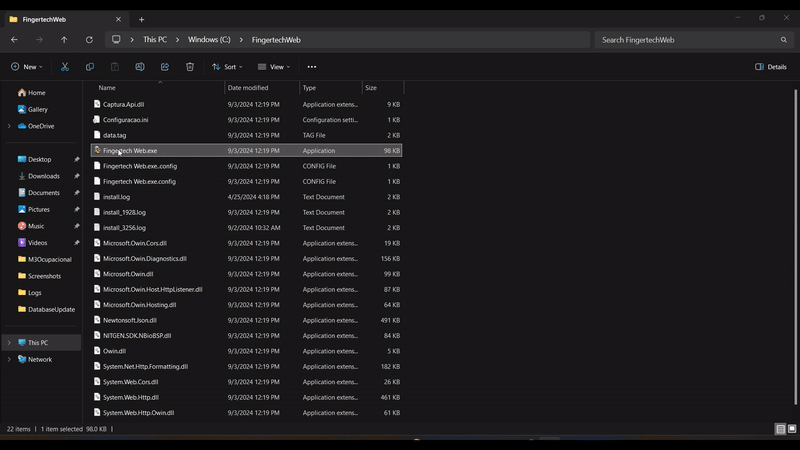
Task: Click the Delete trash icon
Action: tap(190, 67)
